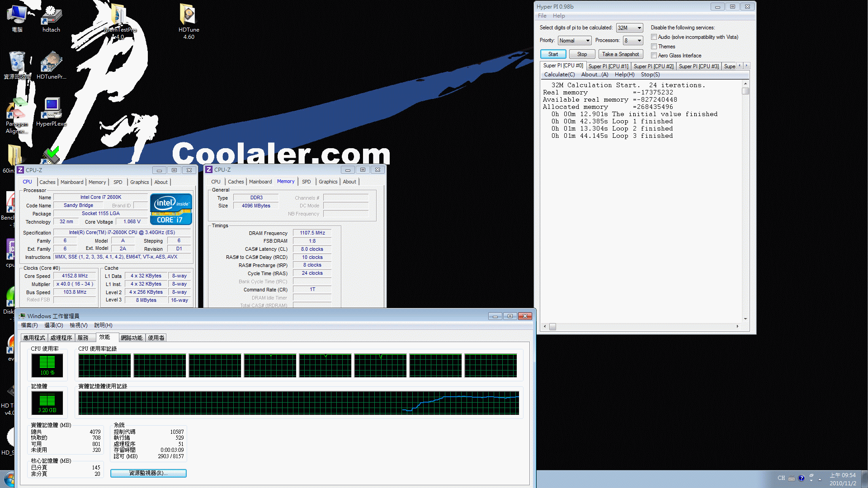Toggle the Audio disable checkbox in HyperPI
This screenshot has height=488, width=868.
click(654, 37)
